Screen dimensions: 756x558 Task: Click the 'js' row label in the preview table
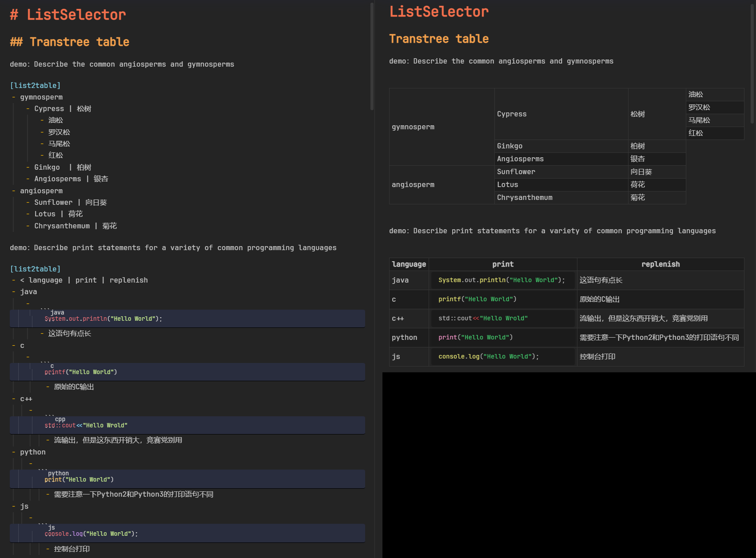(x=396, y=357)
